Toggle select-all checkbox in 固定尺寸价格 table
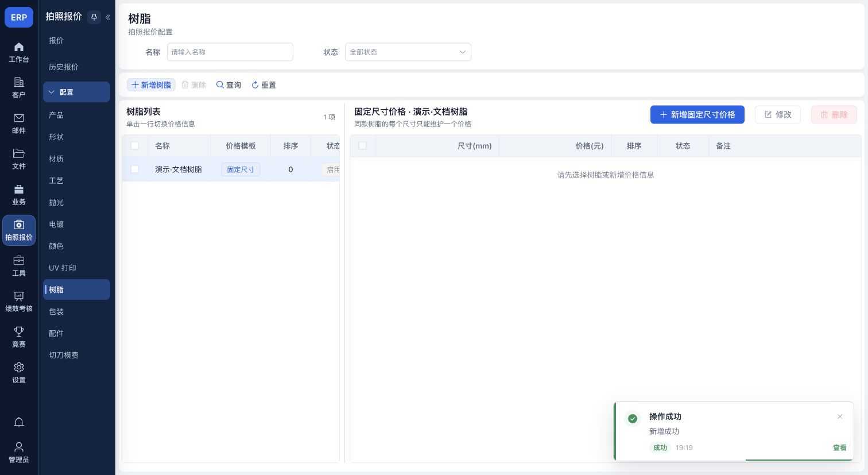 pos(363,146)
